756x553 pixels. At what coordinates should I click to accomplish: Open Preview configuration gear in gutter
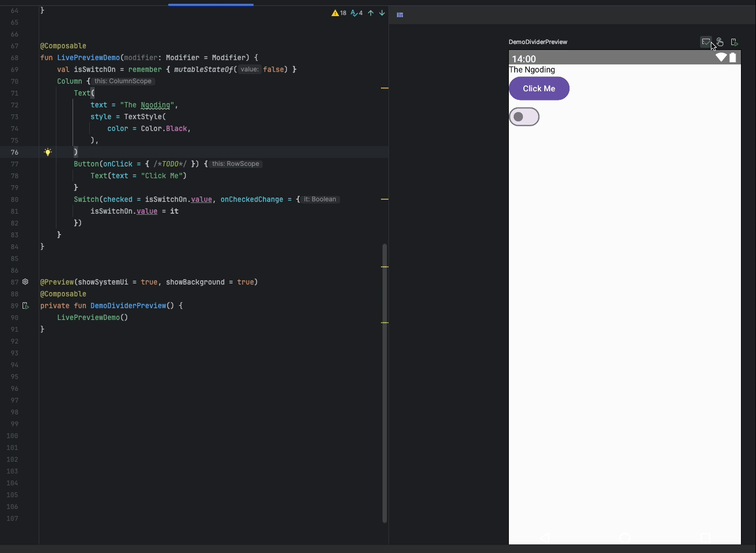pos(25,282)
